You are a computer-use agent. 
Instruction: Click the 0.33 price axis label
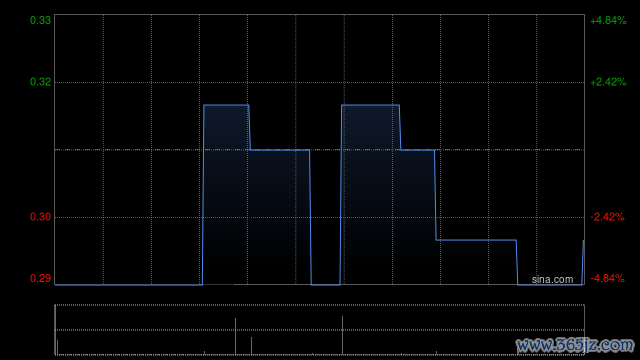point(40,20)
